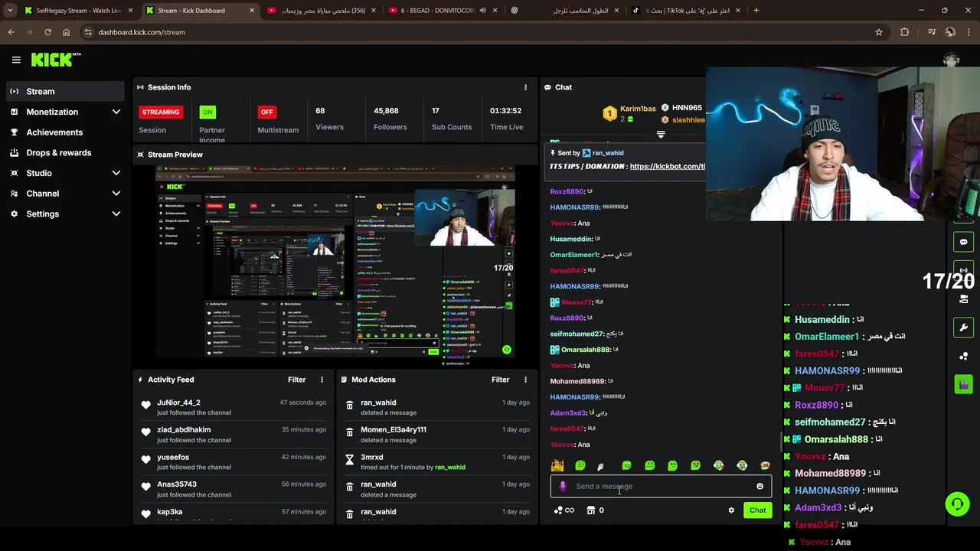The width and height of the screenshot is (980, 551).
Task: Click the store icon below chat input
Action: (x=591, y=510)
